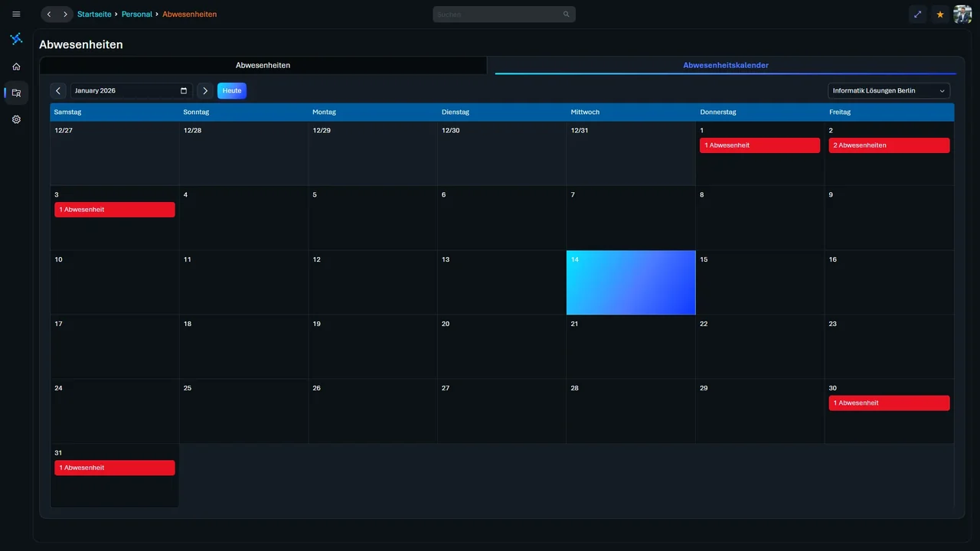The width and height of the screenshot is (980, 551).
Task: Open the absence entry on January 31
Action: point(115,468)
